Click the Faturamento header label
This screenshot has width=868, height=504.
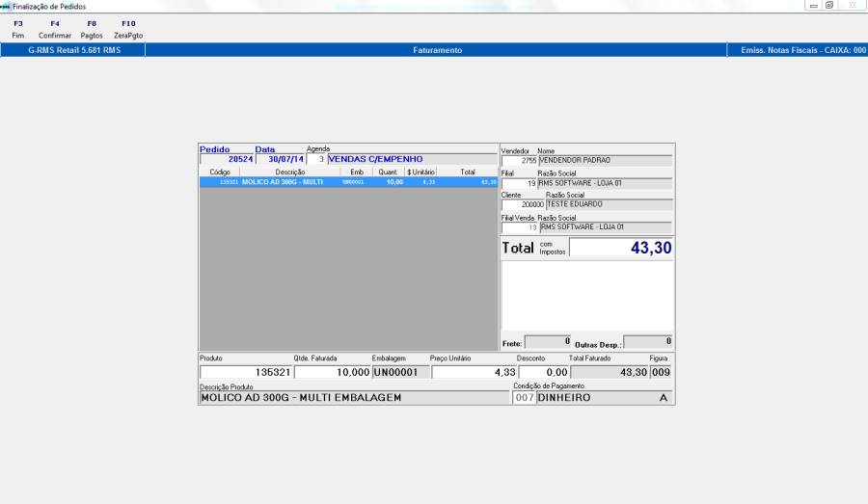coord(437,50)
